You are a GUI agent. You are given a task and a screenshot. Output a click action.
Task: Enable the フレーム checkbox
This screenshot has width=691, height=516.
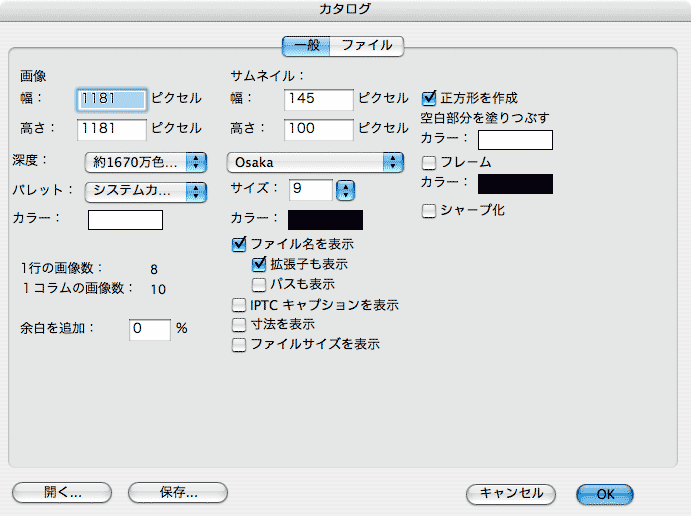pos(429,163)
